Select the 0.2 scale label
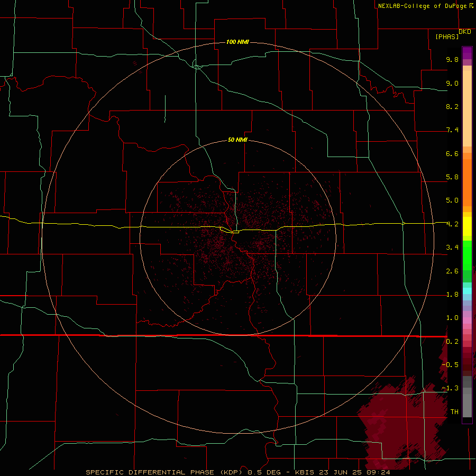Image resolution: width=476 pixels, height=476 pixels. pos(452,342)
